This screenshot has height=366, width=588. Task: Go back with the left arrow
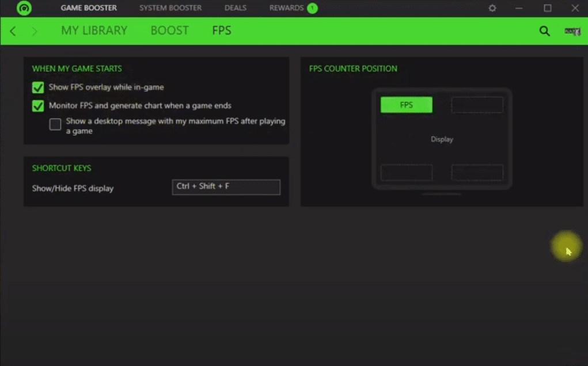(13, 31)
